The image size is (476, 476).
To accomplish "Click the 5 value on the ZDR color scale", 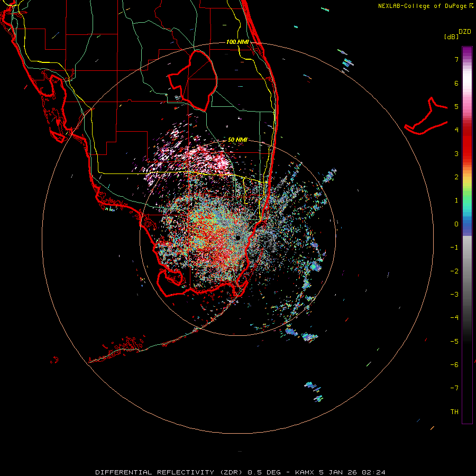I will tap(456, 106).
